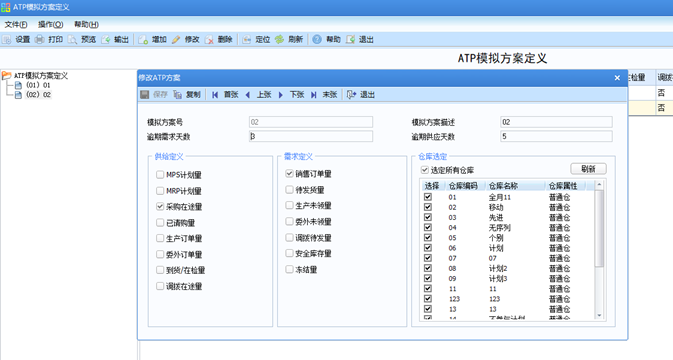Click the 逾期供应天数 input field

click(556, 136)
